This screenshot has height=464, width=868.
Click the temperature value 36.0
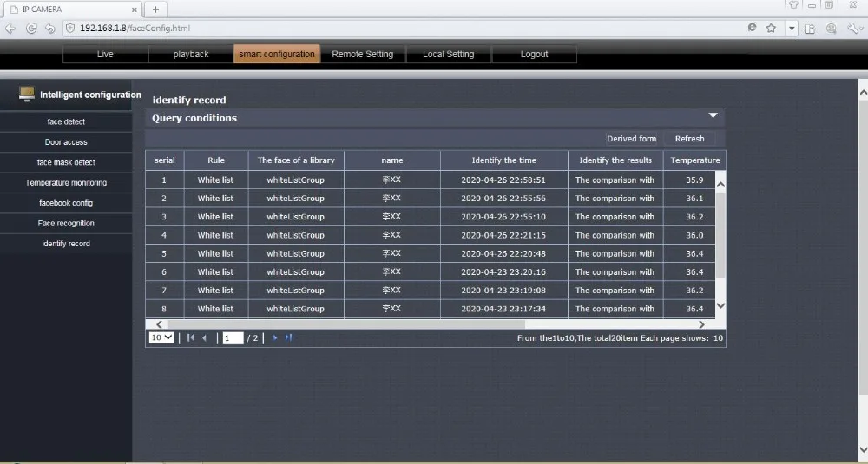coord(694,235)
